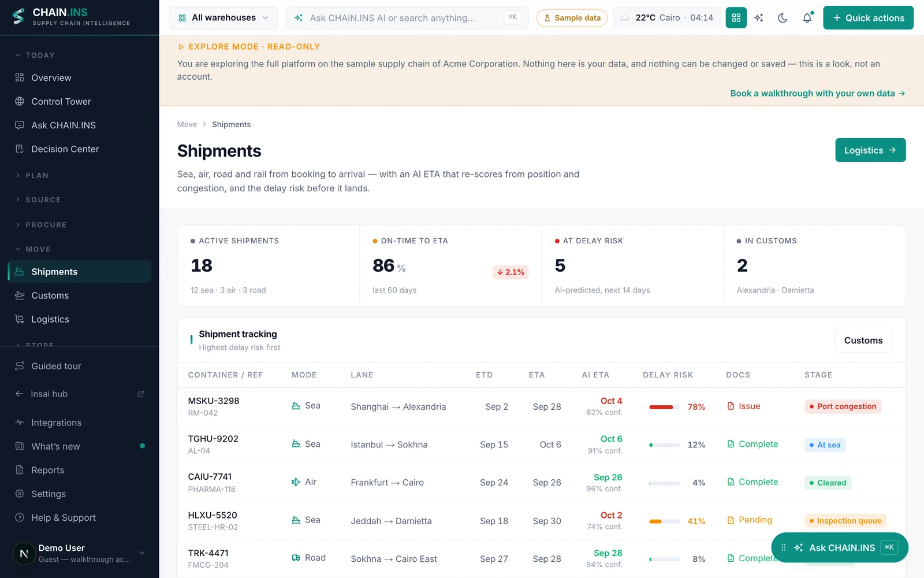Click the Logistics button near title
The height and width of the screenshot is (578, 924).
(x=870, y=150)
